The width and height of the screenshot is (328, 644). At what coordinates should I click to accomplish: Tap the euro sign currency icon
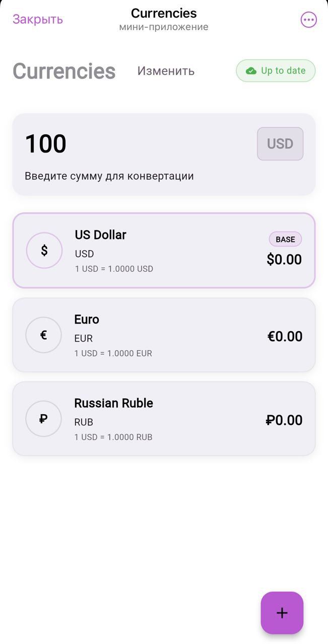click(44, 335)
